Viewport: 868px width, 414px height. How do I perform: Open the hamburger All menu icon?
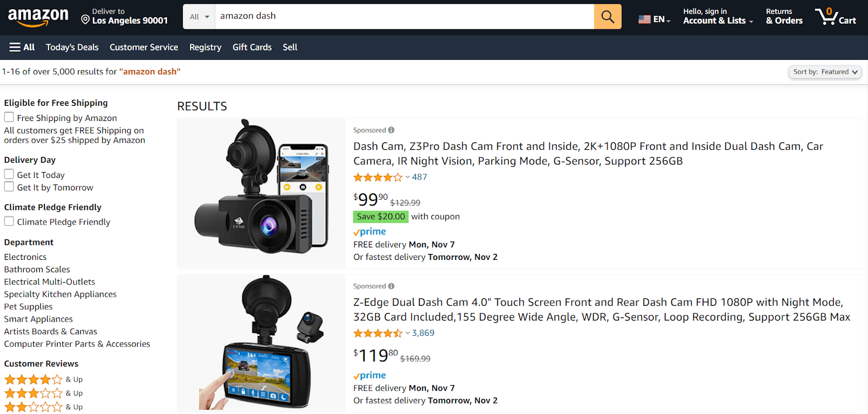pyautogui.click(x=15, y=47)
